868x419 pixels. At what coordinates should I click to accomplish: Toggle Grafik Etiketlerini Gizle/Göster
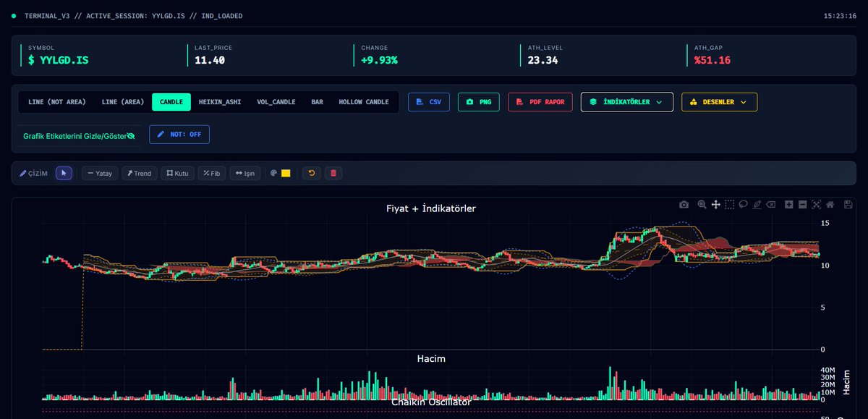[x=79, y=135]
